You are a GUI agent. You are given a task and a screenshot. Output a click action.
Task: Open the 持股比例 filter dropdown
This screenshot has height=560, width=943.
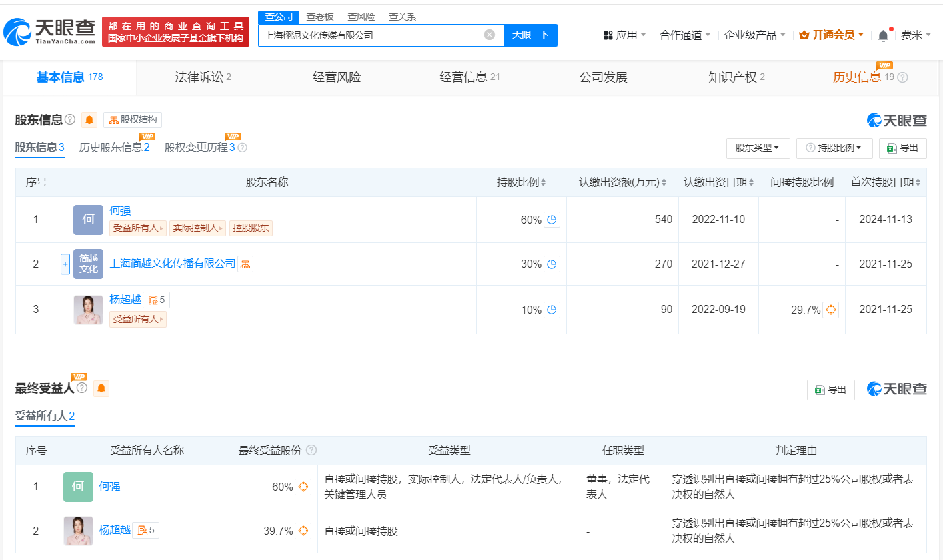click(x=834, y=148)
